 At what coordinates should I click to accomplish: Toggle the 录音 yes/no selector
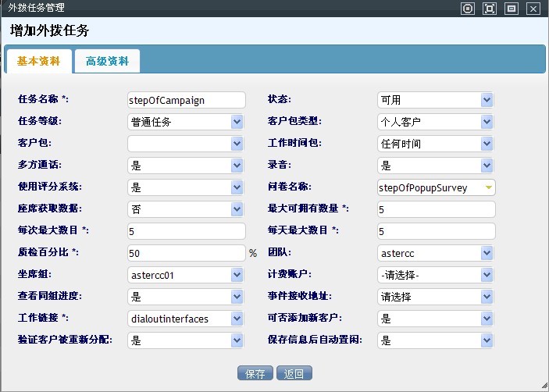point(435,166)
